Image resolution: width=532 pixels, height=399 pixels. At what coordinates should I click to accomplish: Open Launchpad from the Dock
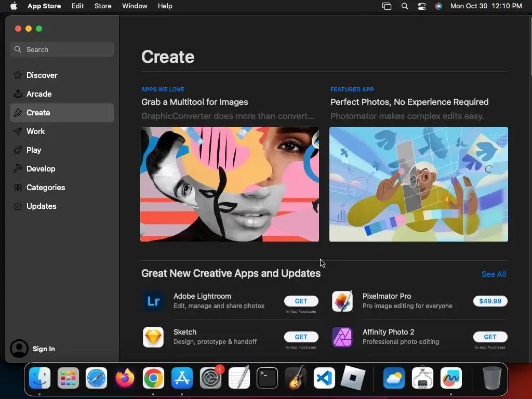point(68,378)
